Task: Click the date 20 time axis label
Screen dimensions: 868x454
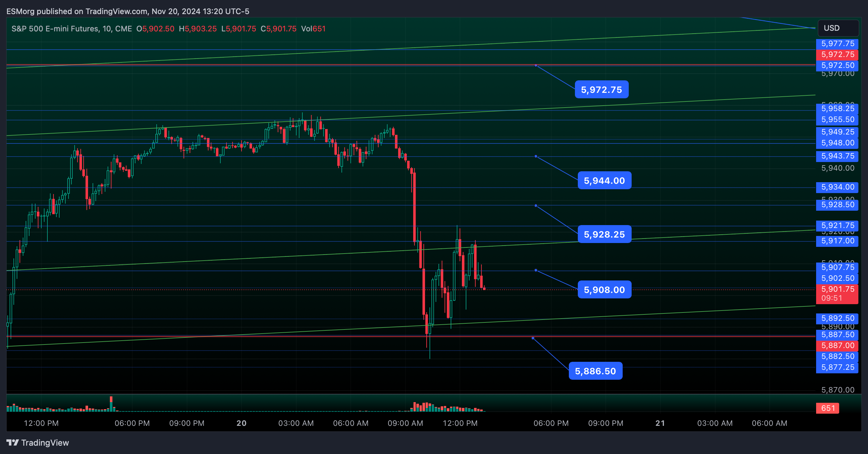Action: 242,423
